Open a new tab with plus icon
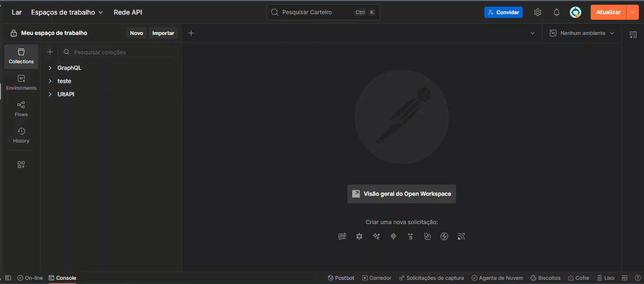Viewport: 644px width, 284px height. [x=191, y=33]
